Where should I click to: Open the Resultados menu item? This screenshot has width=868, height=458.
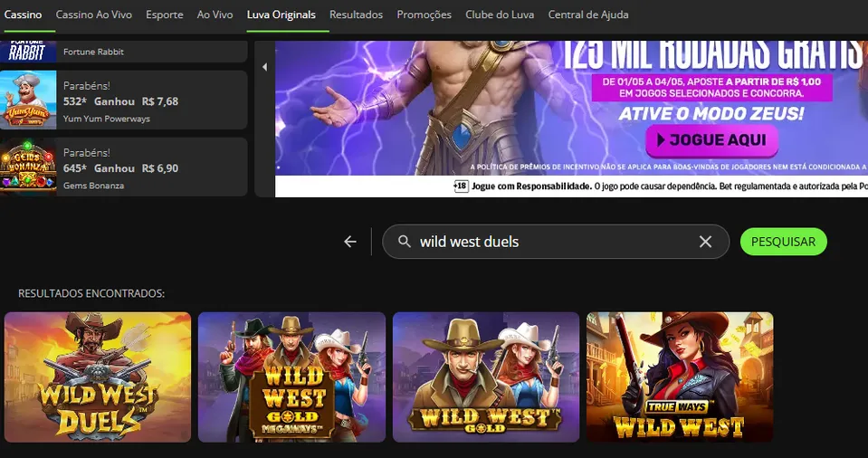[x=356, y=15]
